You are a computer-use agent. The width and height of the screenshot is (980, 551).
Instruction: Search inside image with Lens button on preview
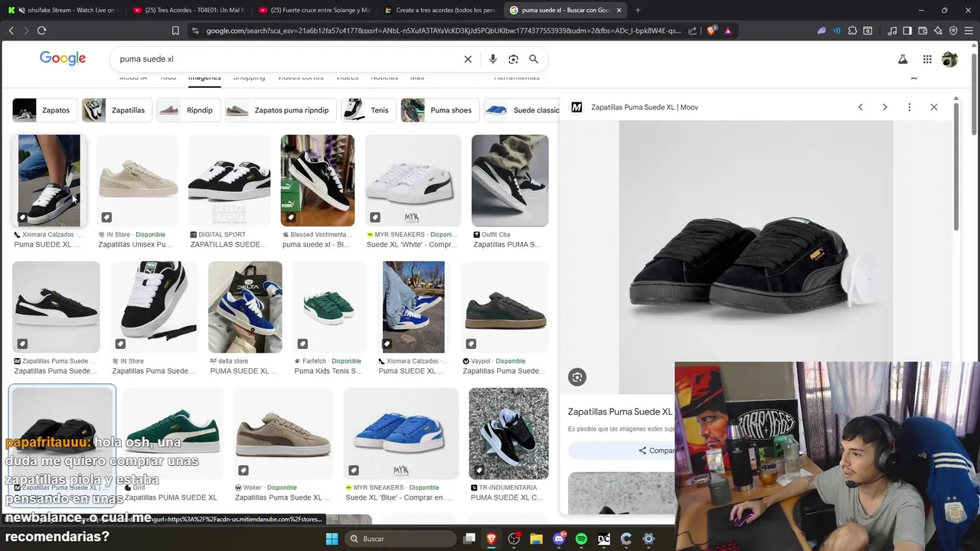click(x=577, y=377)
